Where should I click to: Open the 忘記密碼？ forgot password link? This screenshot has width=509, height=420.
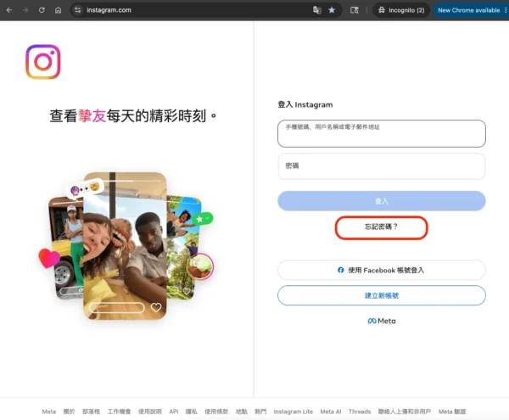click(x=381, y=227)
